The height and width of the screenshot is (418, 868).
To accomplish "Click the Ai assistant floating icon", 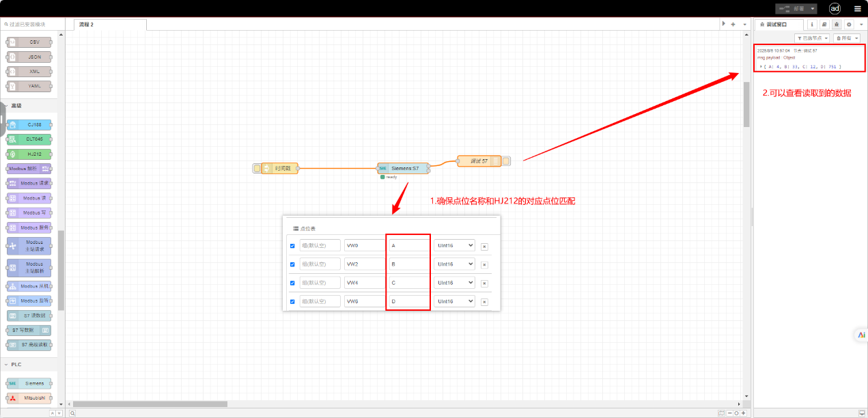I will 861,335.
